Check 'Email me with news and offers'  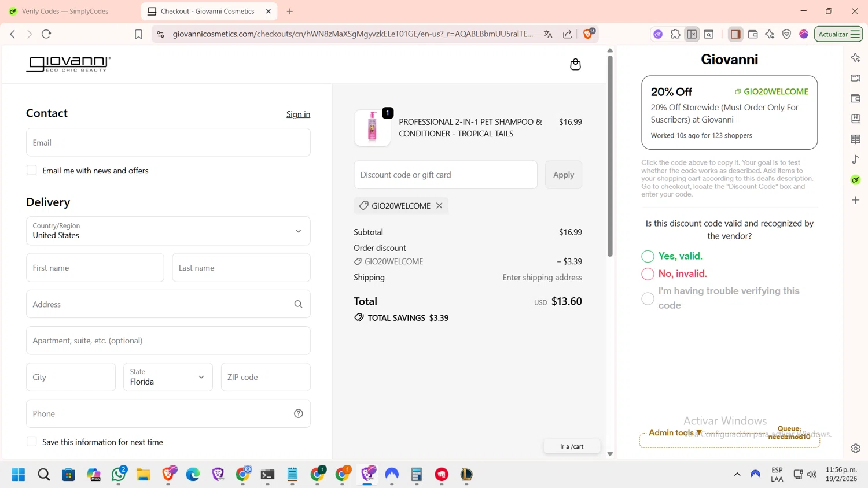coord(32,170)
